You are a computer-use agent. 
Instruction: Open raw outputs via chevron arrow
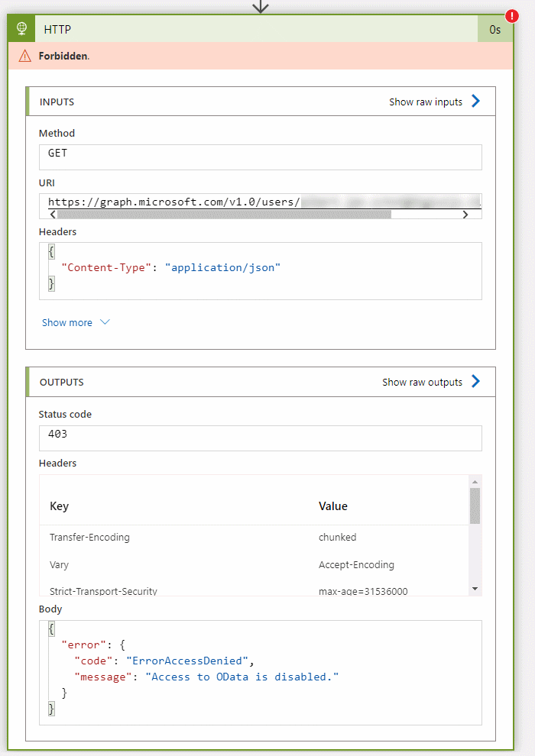pyautogui.click(x=475, y=381)
